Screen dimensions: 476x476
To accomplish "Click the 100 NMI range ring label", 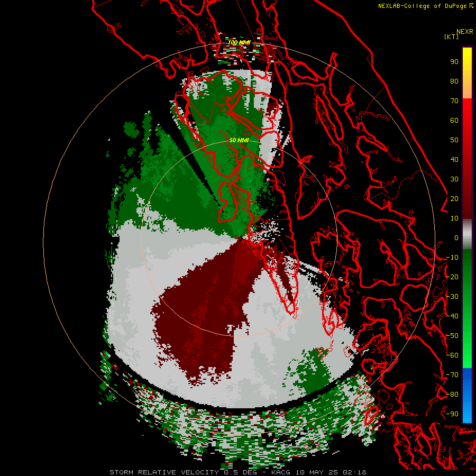I will [239, 42].
